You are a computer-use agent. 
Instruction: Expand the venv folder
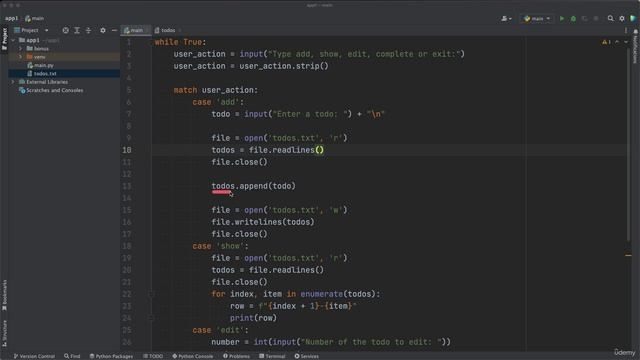coord(20,57)
